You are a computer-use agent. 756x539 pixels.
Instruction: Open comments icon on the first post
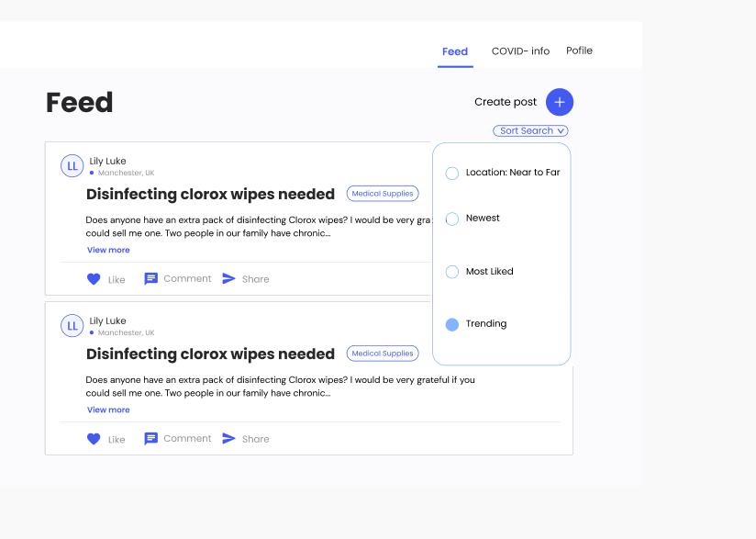(x=150, y=279)
